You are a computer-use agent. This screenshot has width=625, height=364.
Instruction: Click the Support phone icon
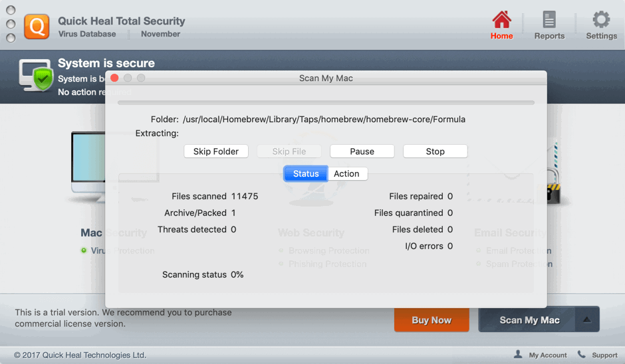pos(581,355)
